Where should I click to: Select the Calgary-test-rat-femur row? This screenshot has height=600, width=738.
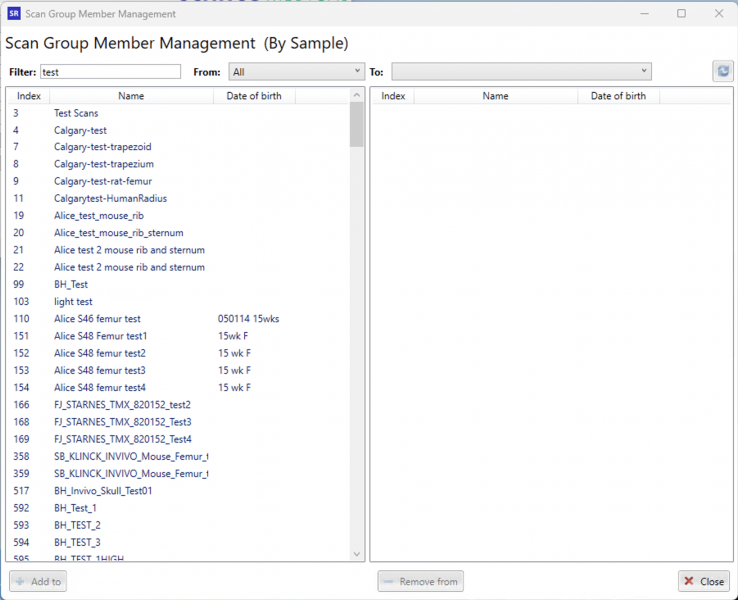pos(179,181)
